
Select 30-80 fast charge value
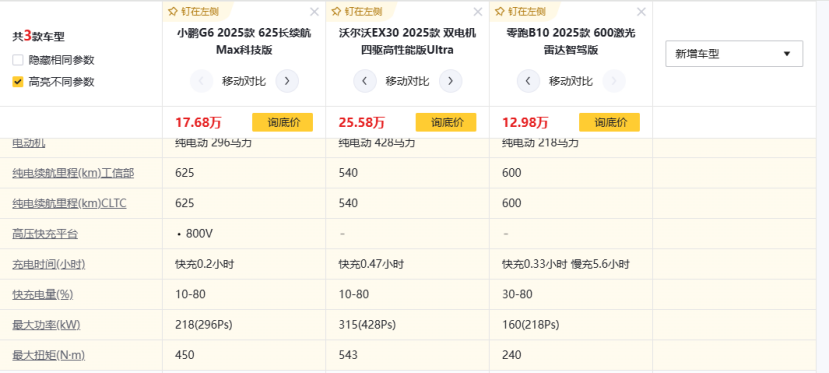point(518,294)
